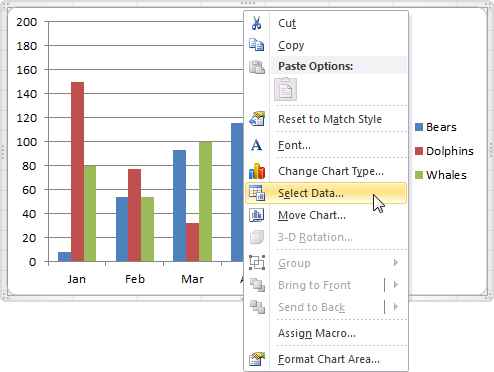Viewport: 494px width, 372px height.
Task: Click the red Dolphins legend swatch
Action: 419,151
